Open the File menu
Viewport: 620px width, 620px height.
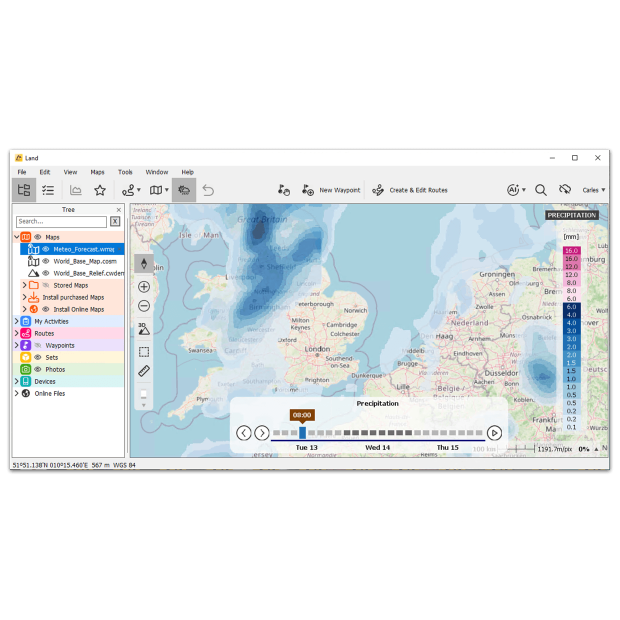coord(22,172)
